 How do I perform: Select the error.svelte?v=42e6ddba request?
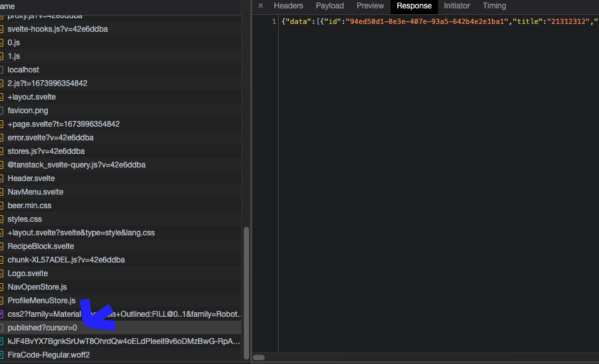click(x=121, y=138)
